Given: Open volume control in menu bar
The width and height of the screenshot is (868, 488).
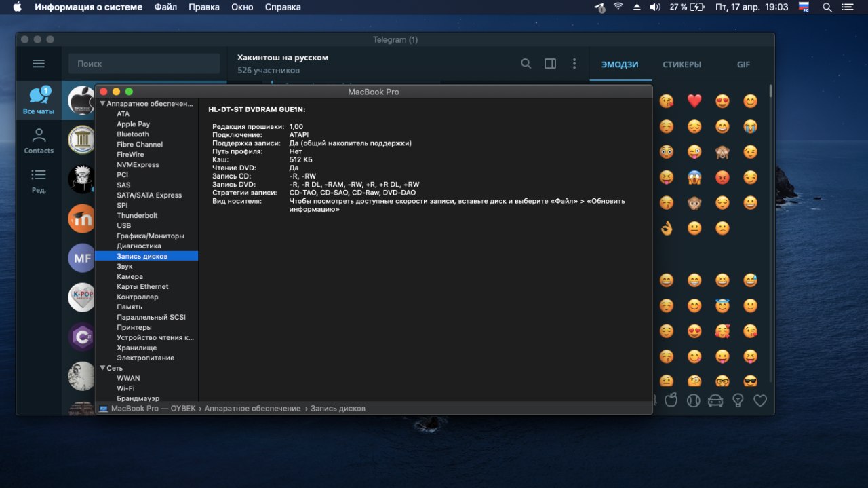Looking at the screenshot, I should 654,7.
